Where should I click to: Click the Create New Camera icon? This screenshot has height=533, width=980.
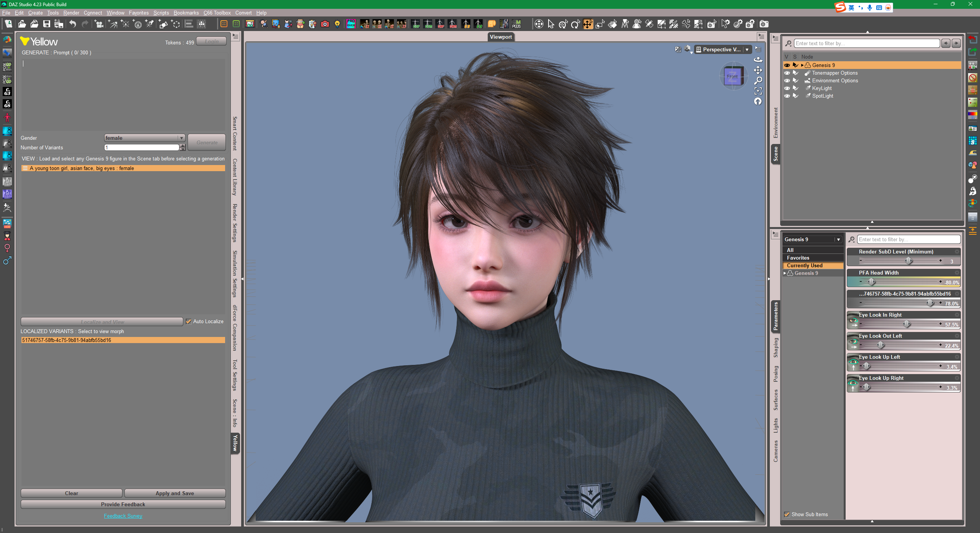[x=99, y=24]
